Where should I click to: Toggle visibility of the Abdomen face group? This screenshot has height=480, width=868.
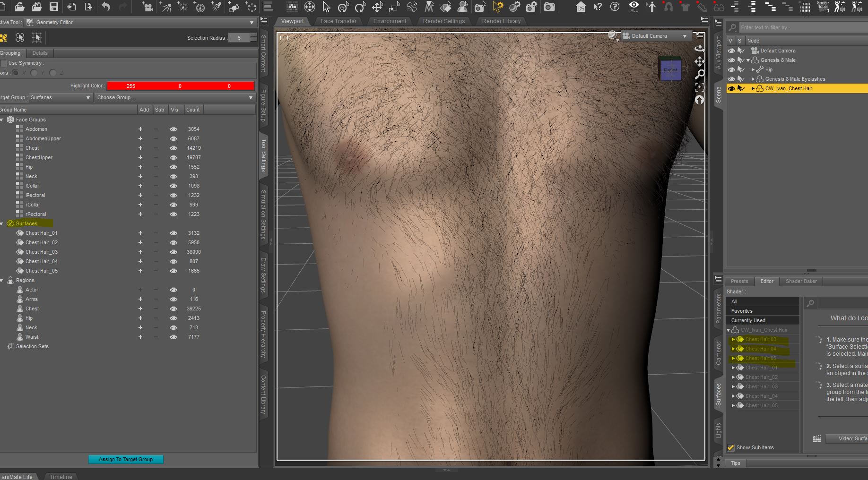[x=174, y=129]
